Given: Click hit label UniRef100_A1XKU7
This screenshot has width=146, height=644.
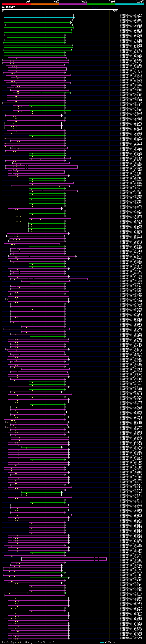Looking at the screenshot, I should coord(131,170).
